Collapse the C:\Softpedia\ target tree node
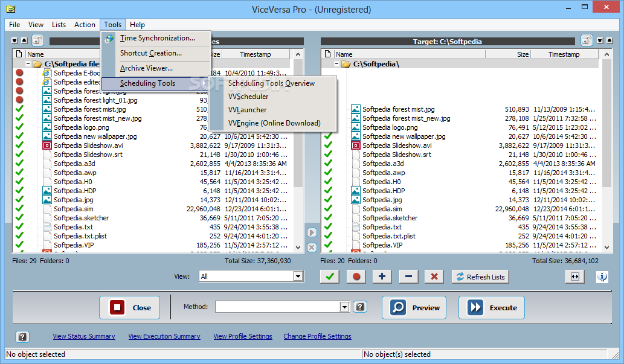The height and width of the screenshot is (364, 624). pyautogui.click(x=336, y=64)
